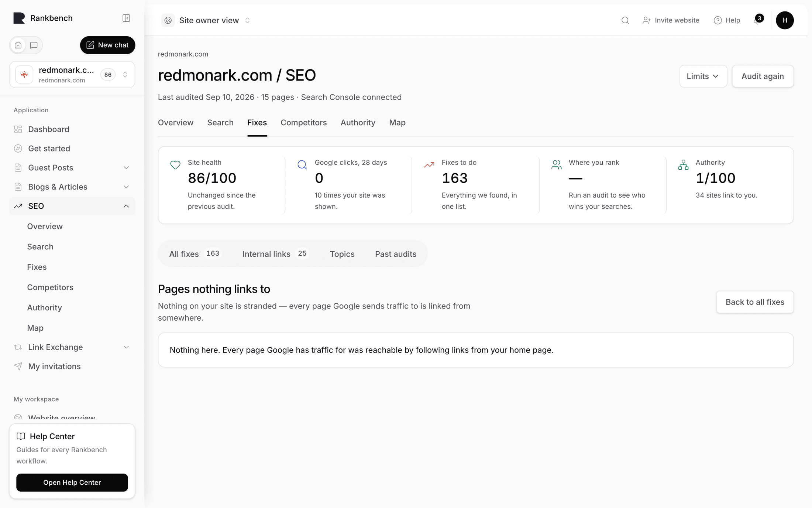Switch to the Overview tab
This screenshot has height=508, width=812.
176,123
